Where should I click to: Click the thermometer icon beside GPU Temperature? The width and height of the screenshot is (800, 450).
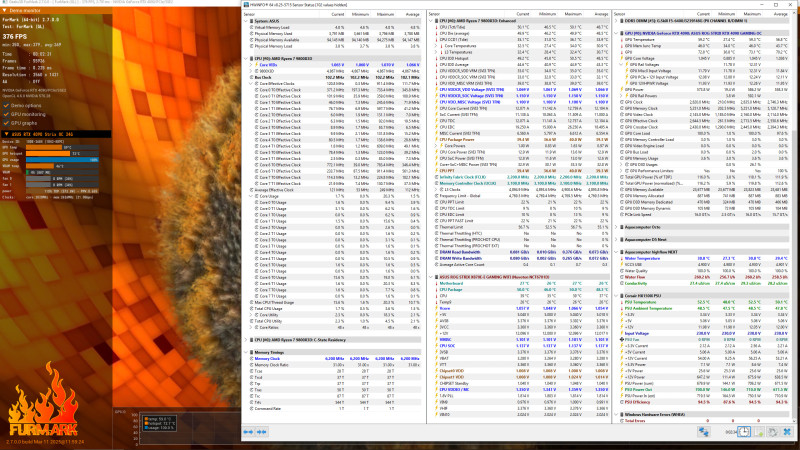click(622, 39)
